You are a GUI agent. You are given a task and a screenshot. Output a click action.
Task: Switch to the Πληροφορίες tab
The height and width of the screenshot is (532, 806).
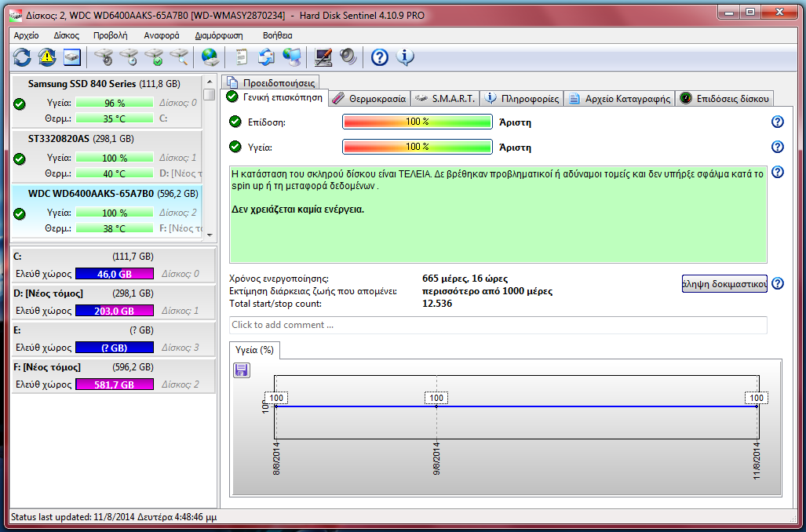pyautogui.click(x=522, y=99)
